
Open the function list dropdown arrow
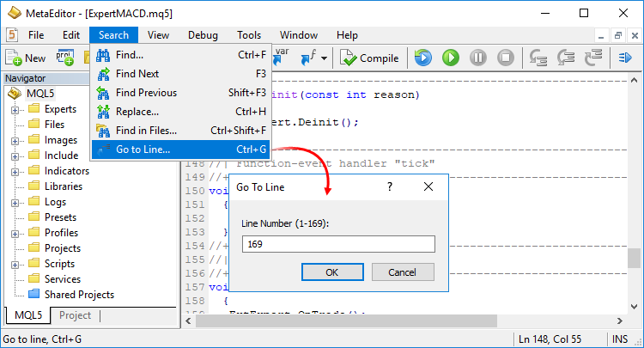[324, 58]
